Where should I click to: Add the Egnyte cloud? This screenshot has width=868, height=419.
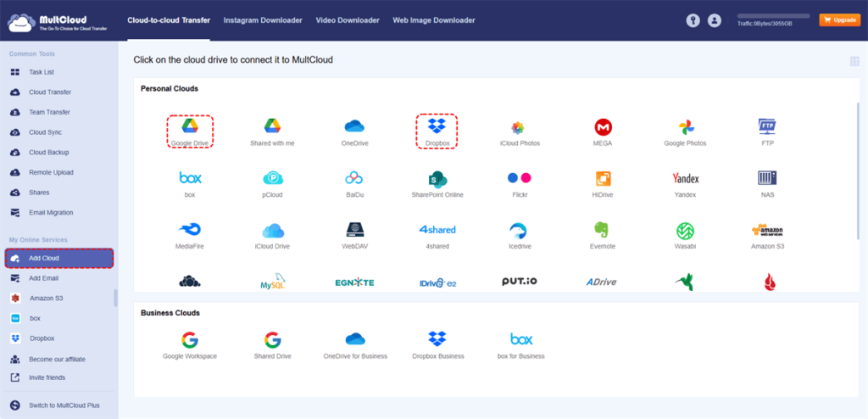coord(355,282)
